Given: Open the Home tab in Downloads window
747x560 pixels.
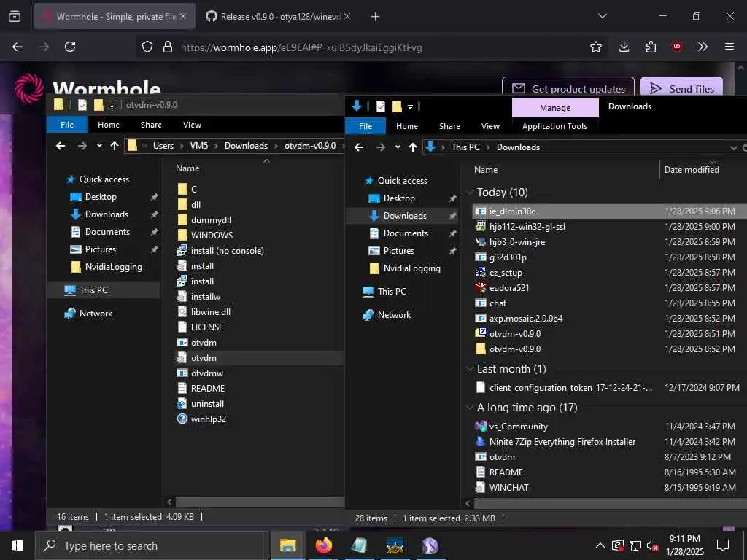Looking at the screenshot, I should (407, 126).
